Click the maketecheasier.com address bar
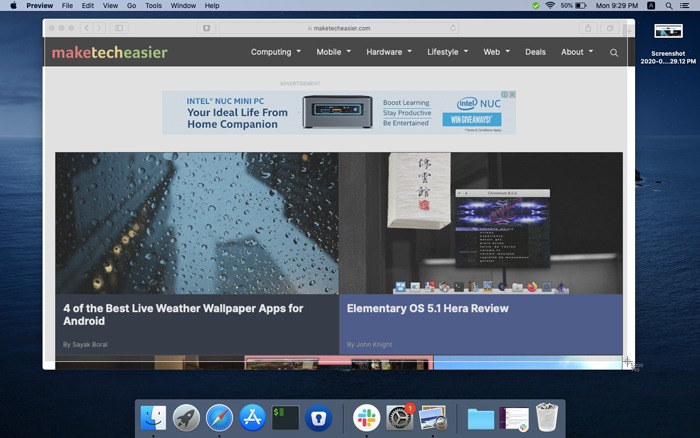 (339, 28)
